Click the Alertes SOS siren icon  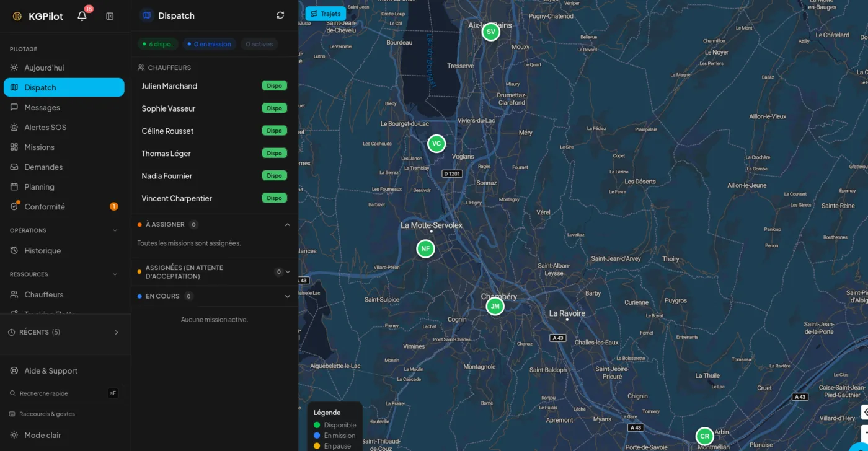click(14, 127)
